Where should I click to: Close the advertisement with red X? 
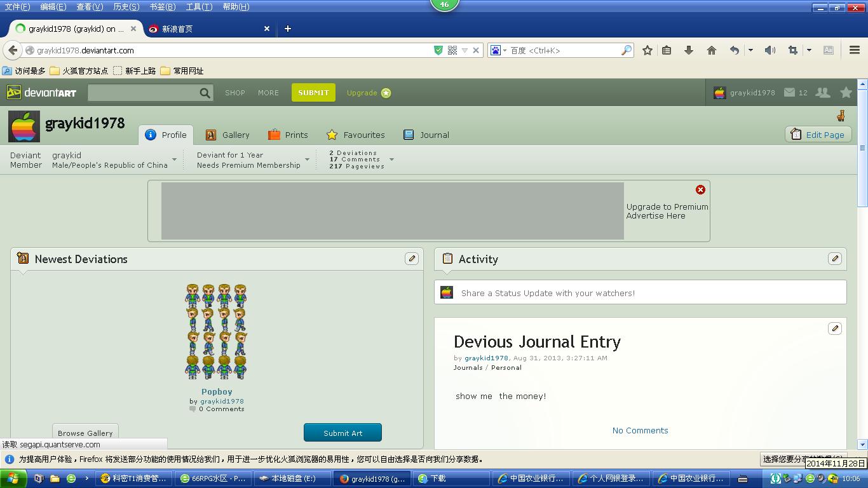click(x=700, y=189)
